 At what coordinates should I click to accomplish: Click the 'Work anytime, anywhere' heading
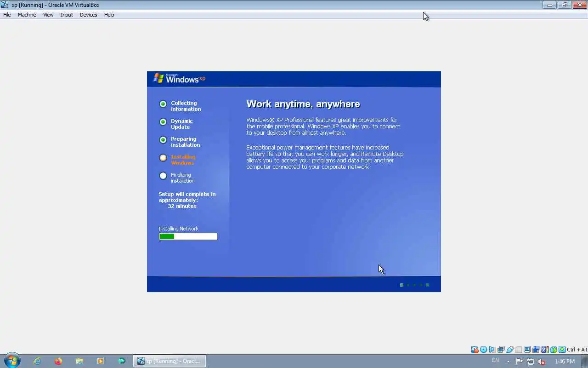(303, 104)
